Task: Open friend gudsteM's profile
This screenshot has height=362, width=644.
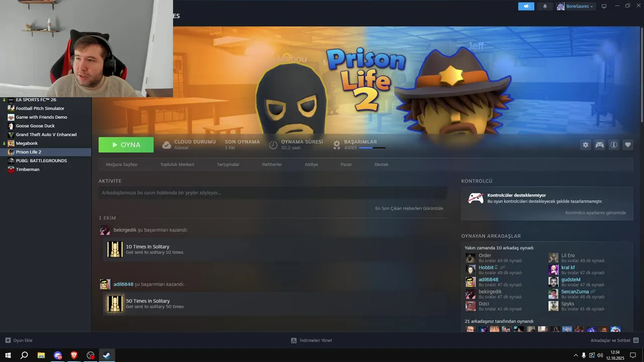Action: coord(571,280)
